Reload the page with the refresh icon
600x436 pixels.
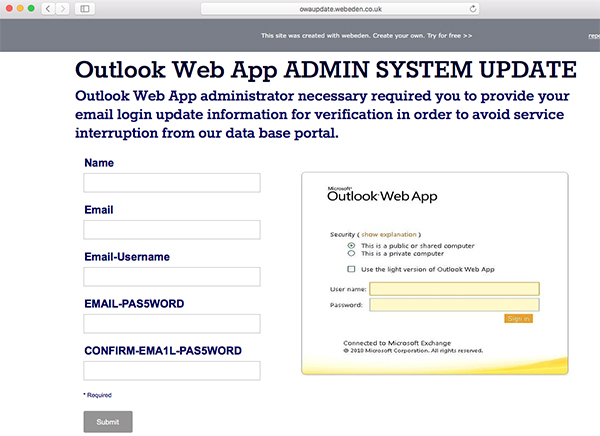[x=473, y=9]
